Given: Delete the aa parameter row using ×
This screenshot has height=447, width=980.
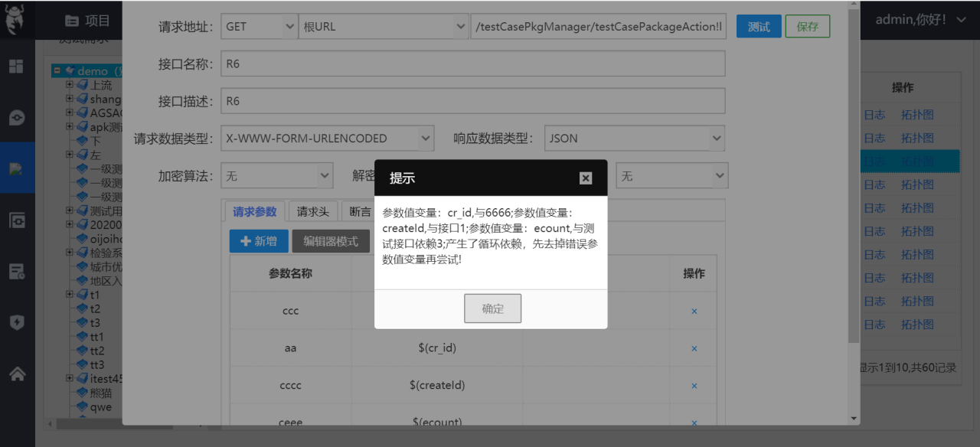Looking at the screenshot, I should 694,348.
